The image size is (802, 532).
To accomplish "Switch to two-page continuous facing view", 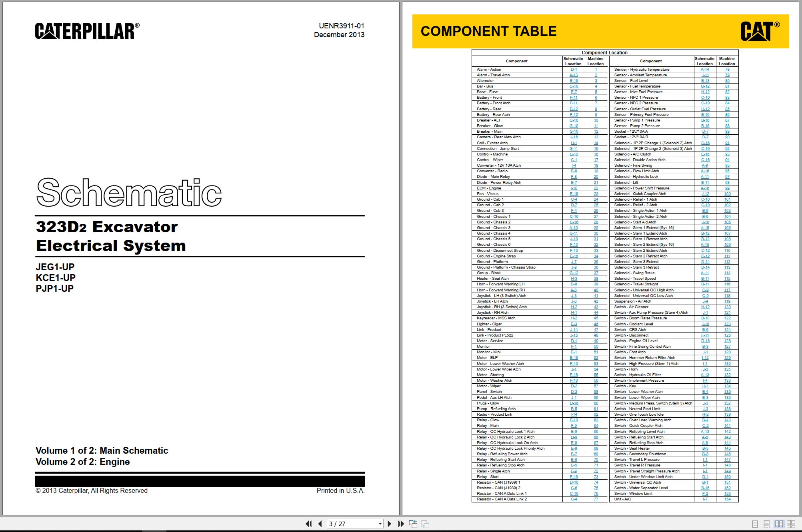I will (791, 524).
